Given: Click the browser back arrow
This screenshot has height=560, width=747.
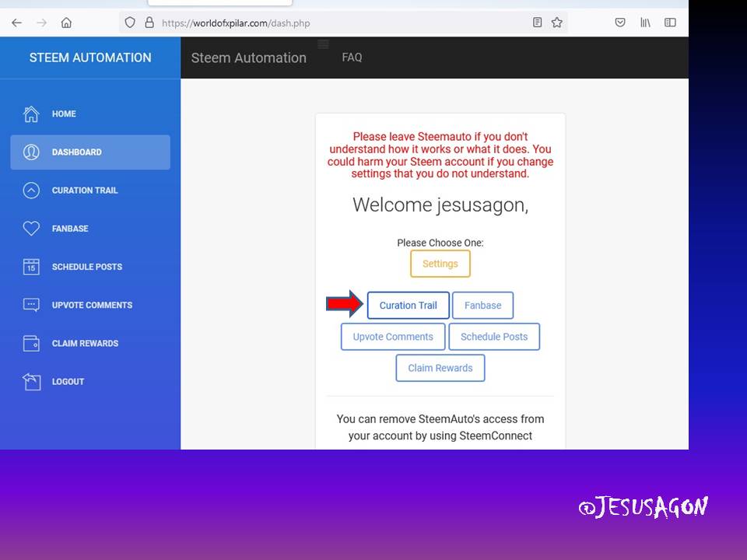Looking at the screenshot, I should click(16, 23).
